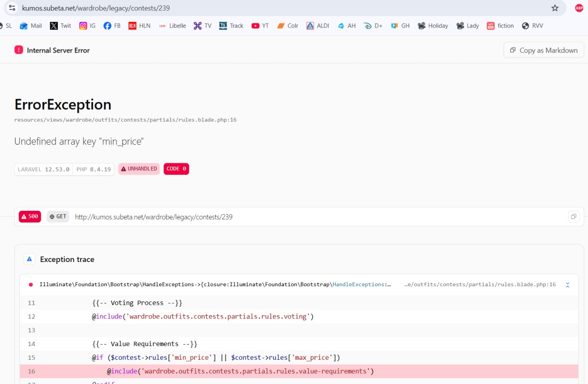Open the Adblock Plus extension icon
The width and height of the screenshot is (588, 384).
[579, 8]
